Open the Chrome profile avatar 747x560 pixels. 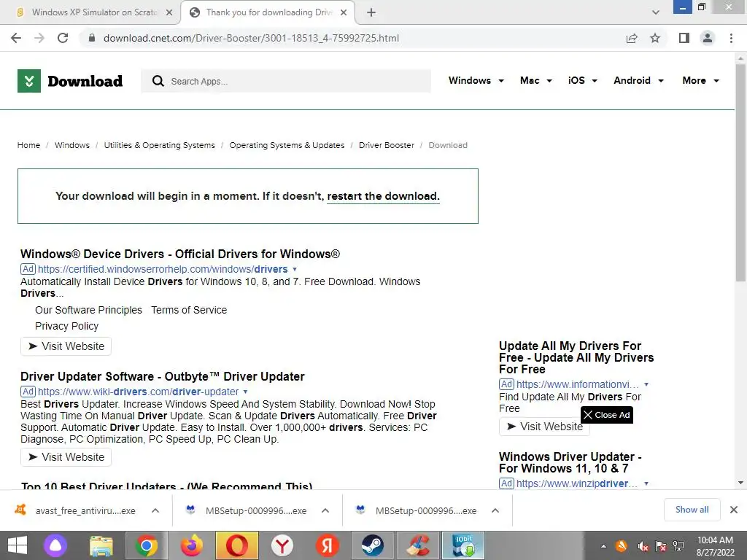click(708, 38)
